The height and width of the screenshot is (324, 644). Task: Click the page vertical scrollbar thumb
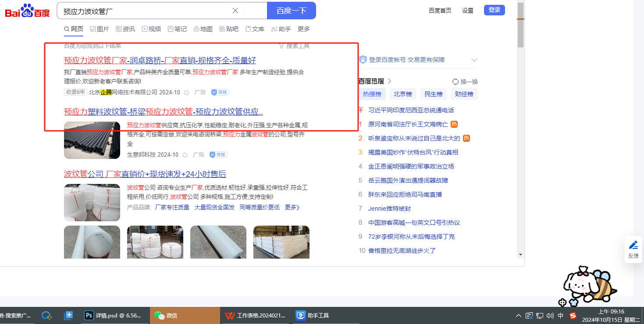(520, 25)
